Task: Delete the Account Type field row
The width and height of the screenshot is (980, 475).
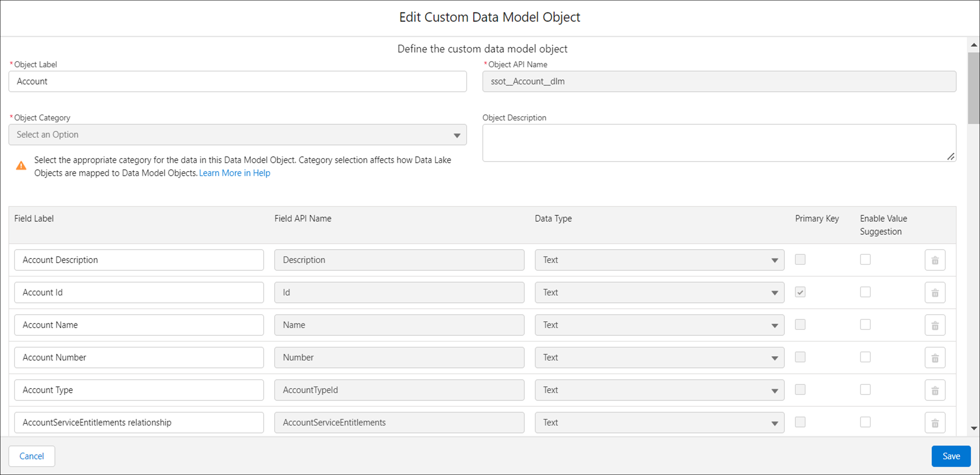Action: [x=935, y=390]
